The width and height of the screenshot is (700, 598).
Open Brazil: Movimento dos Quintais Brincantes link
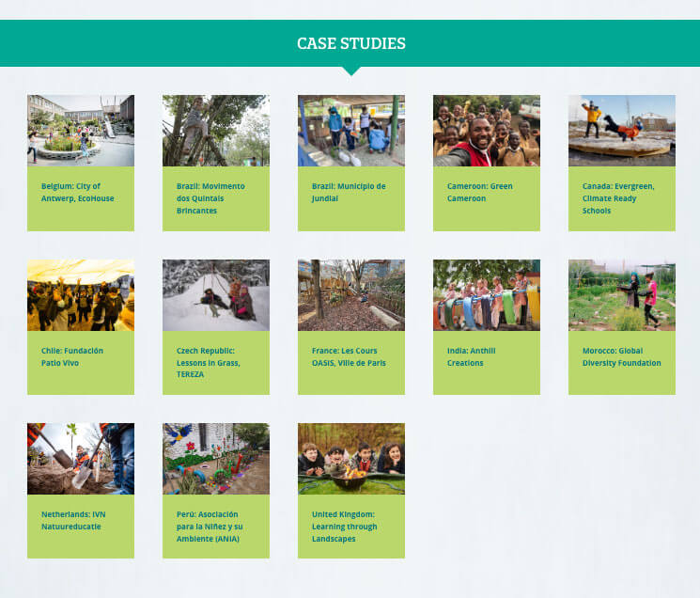click(x=210, y=198)
